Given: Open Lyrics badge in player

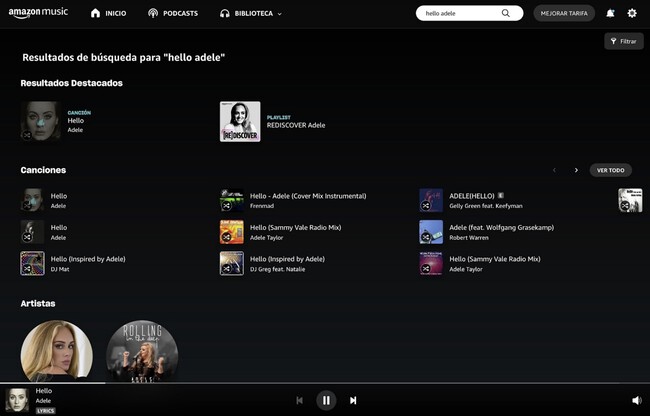Looking at the screenshot, I should click(45, 411).
